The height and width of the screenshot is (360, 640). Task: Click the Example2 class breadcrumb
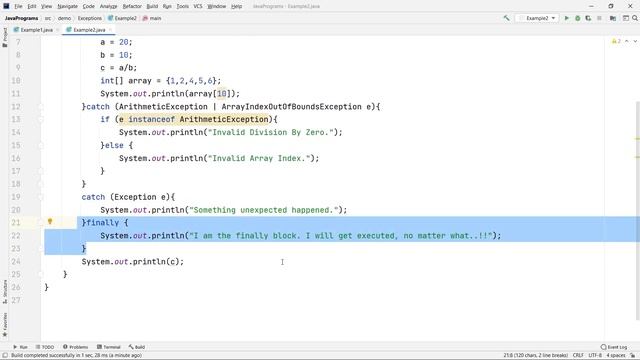(x=122, y=18)
